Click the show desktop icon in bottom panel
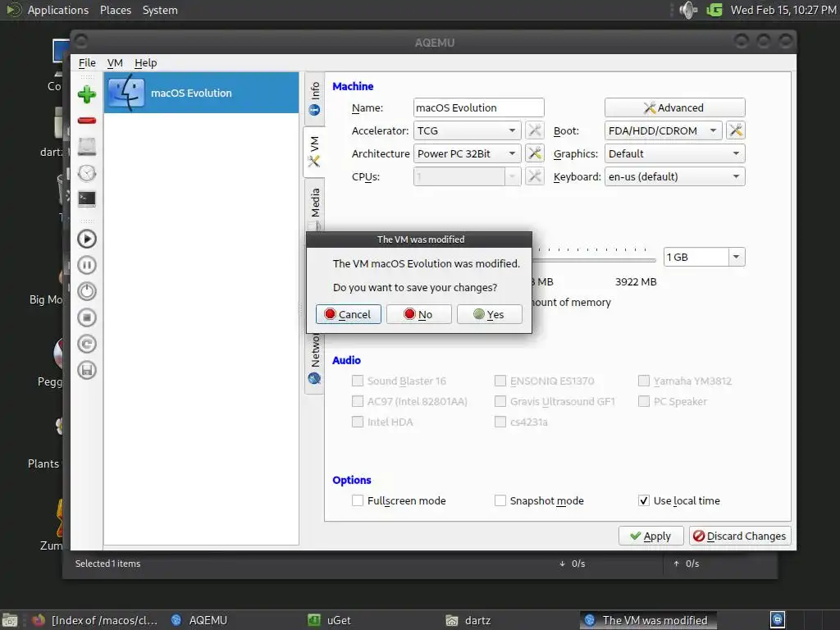This screenshot has width=840, height=630. point(10,620)
